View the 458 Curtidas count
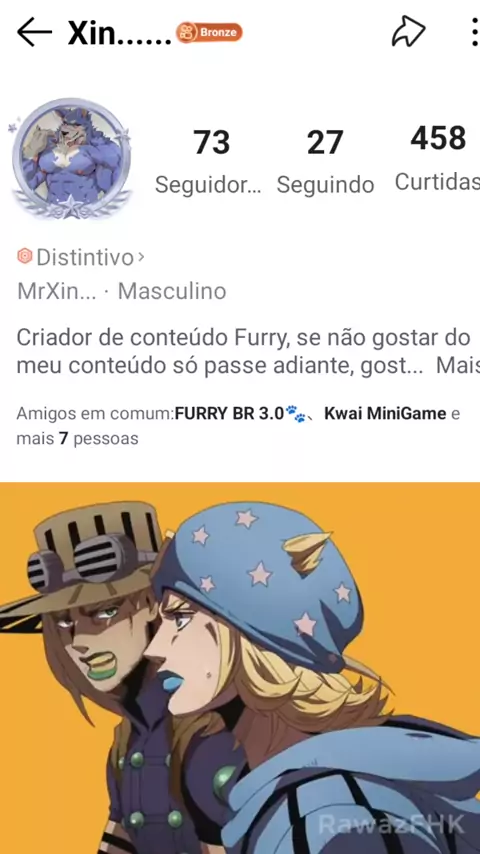Image resolution: width=480 pixels, height=854 pixels. click(x=438, y=160)
